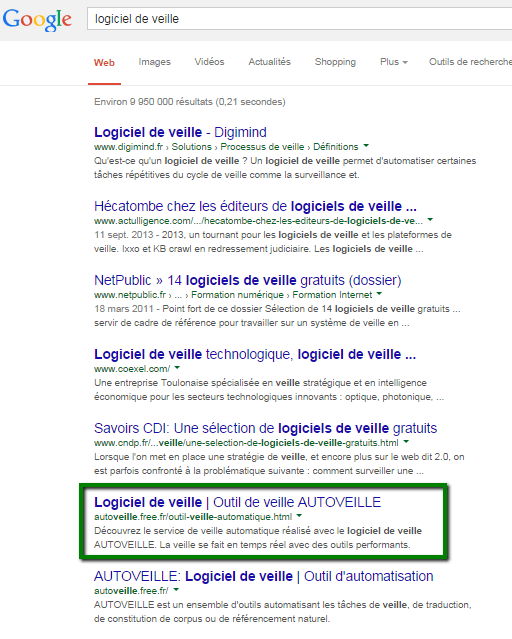This screenshot has height=639, width=512.
Task: Expand arrow next to outil-veille-automatique.html URL
Action: pyautogui.click(x=299, y=516)
